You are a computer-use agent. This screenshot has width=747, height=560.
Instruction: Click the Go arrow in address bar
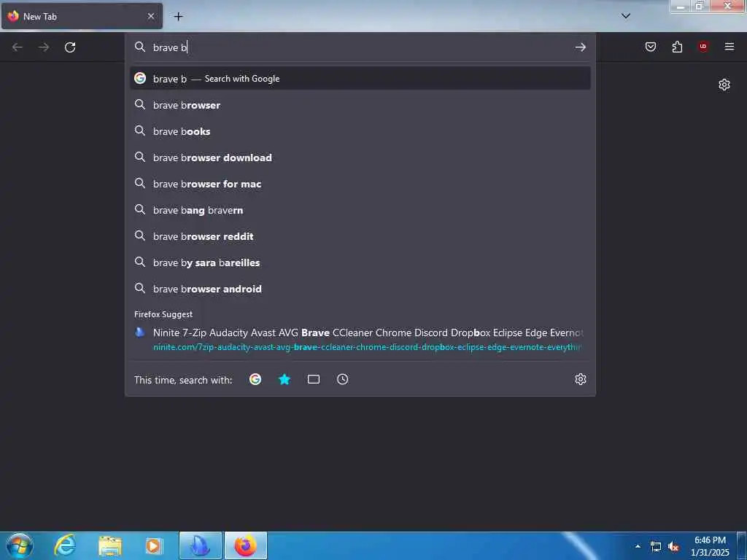point(580,47)
